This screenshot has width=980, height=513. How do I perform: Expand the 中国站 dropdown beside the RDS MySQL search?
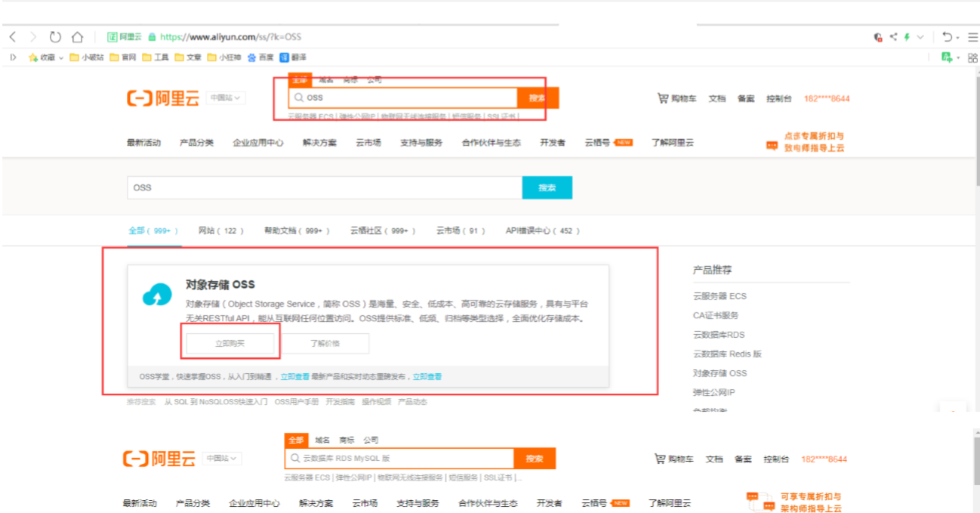(x=223, y=459)
